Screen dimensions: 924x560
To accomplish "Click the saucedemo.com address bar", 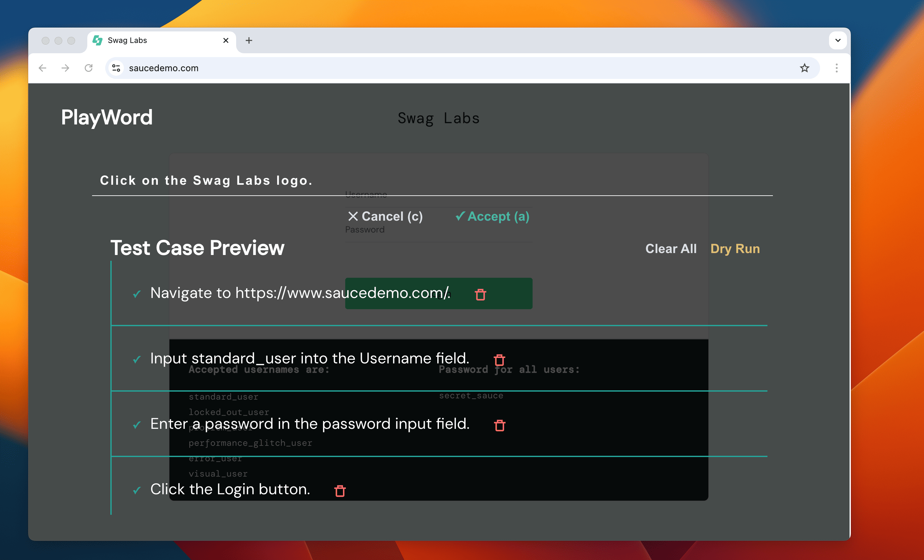I will pos(450,68).
